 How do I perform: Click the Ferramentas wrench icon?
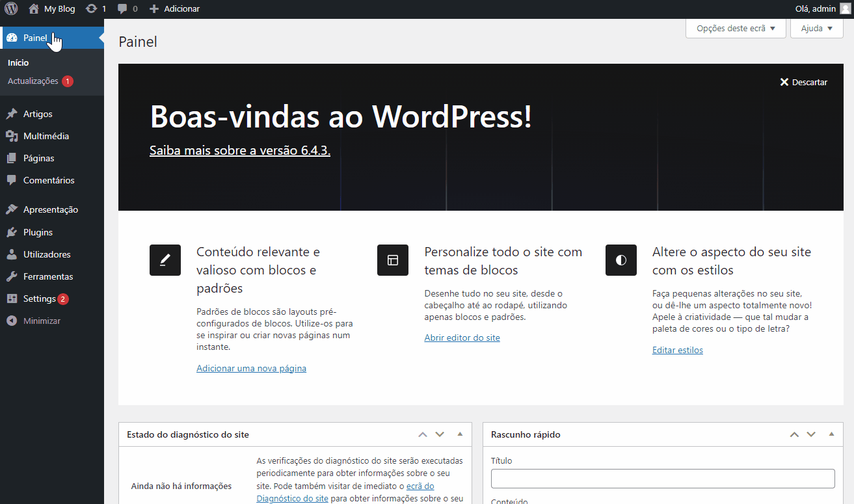pos(12,276)
